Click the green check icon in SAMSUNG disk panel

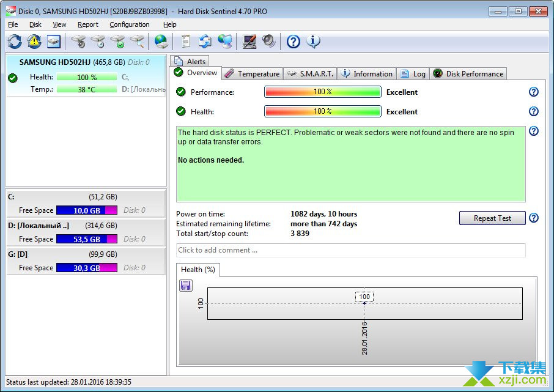click(x=13, y=78)
